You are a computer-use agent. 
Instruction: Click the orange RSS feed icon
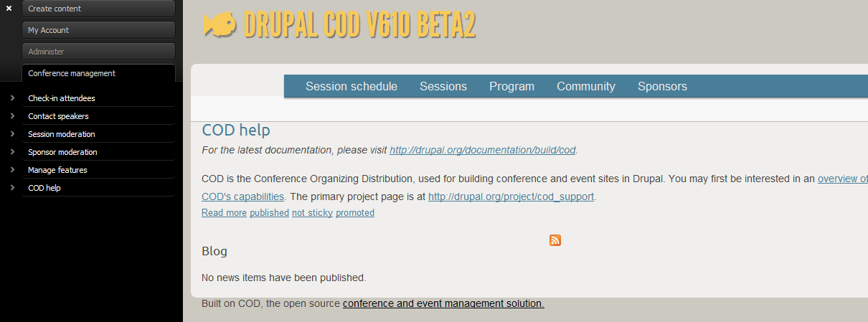click(x=555, y=240)
